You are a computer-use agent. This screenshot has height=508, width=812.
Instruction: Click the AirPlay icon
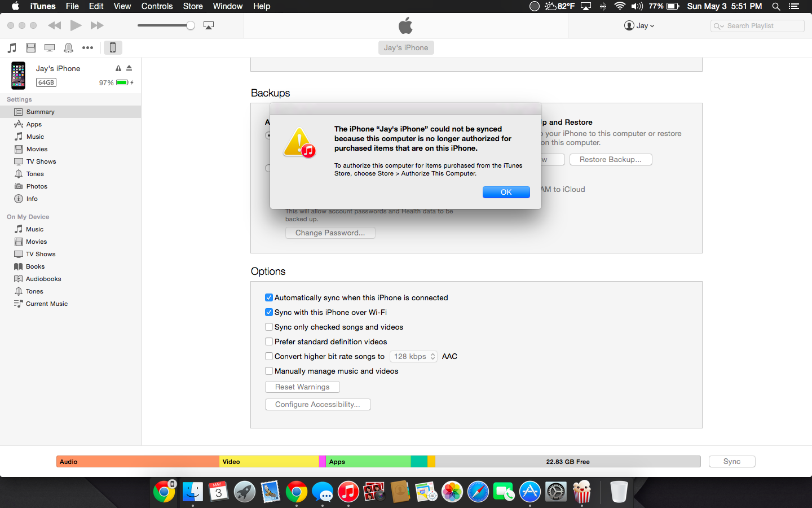click(x=209, y=25)
